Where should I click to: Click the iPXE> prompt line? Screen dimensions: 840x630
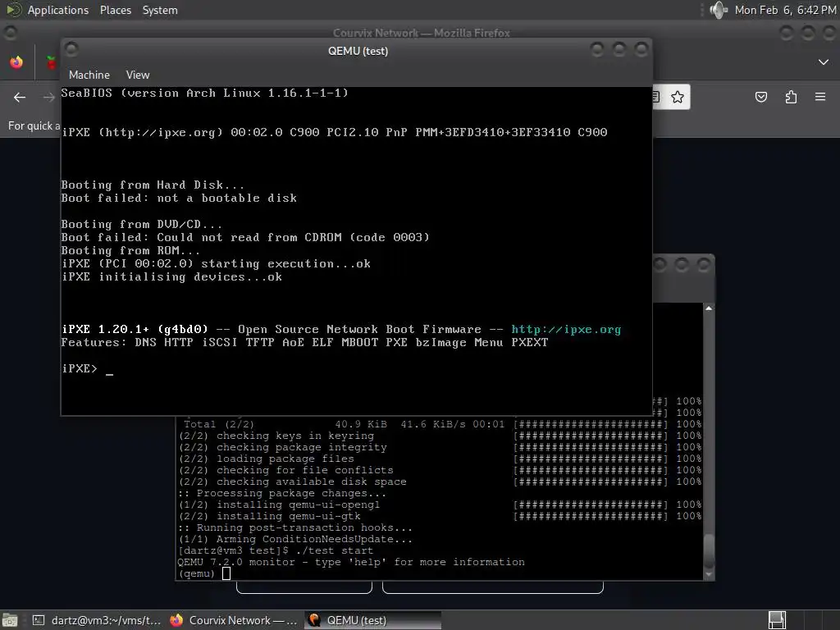pos(87,368)
